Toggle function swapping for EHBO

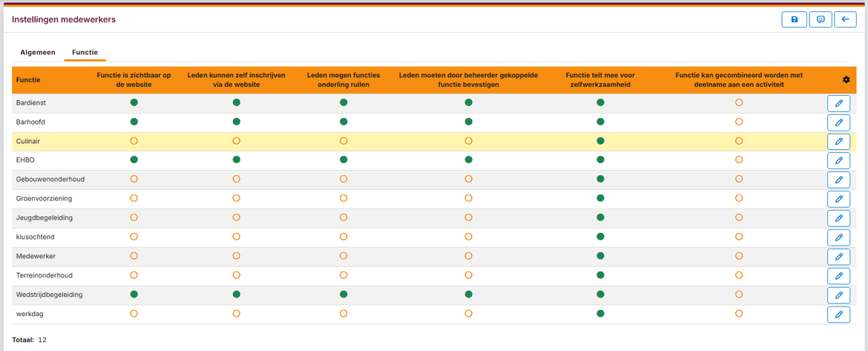tap(343, 160)
